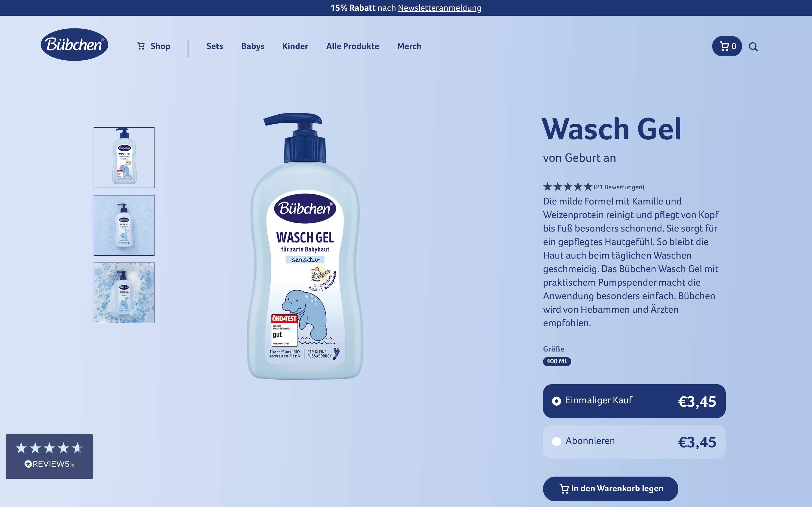Go to Kinder category
Image resolution: width=812 pixels, height=507 pixels.
(295, 46)
